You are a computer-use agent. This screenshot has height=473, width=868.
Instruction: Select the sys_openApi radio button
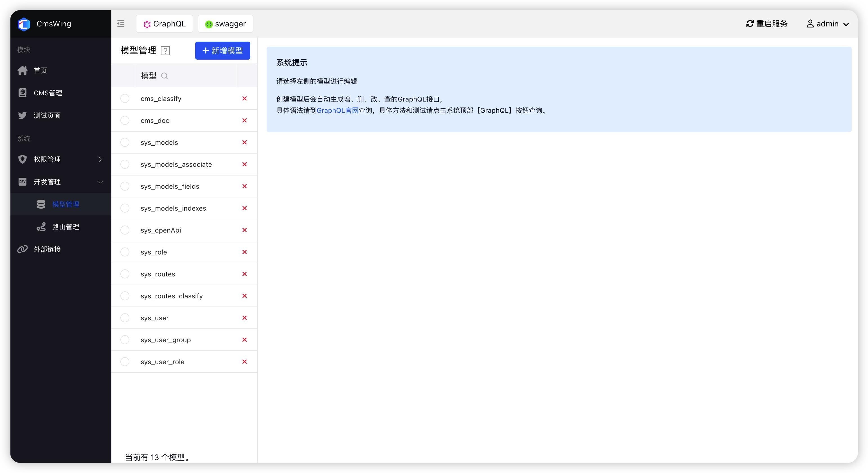125,230
